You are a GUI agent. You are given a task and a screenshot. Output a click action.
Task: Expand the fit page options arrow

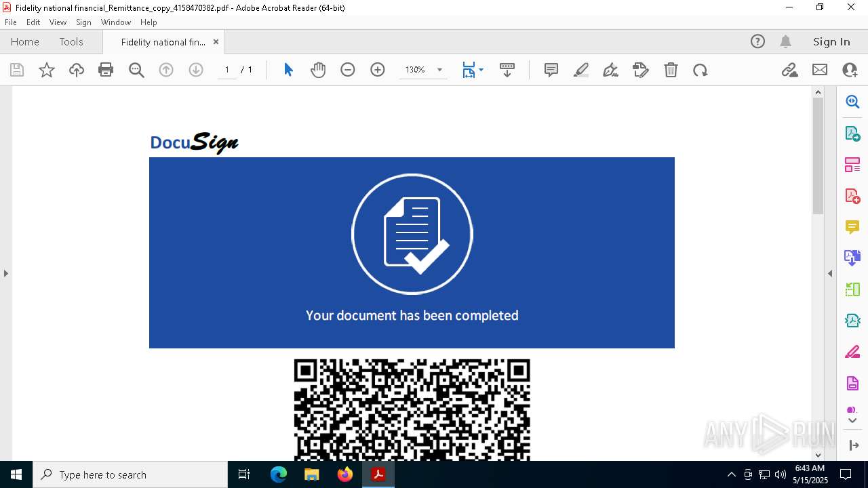click(481, 70)
